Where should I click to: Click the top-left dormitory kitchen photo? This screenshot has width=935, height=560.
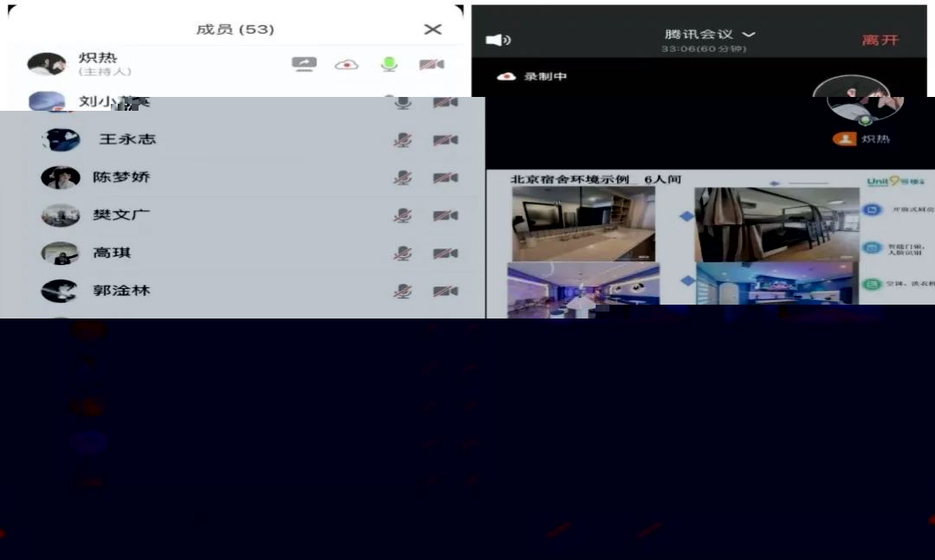click(584, 223)
